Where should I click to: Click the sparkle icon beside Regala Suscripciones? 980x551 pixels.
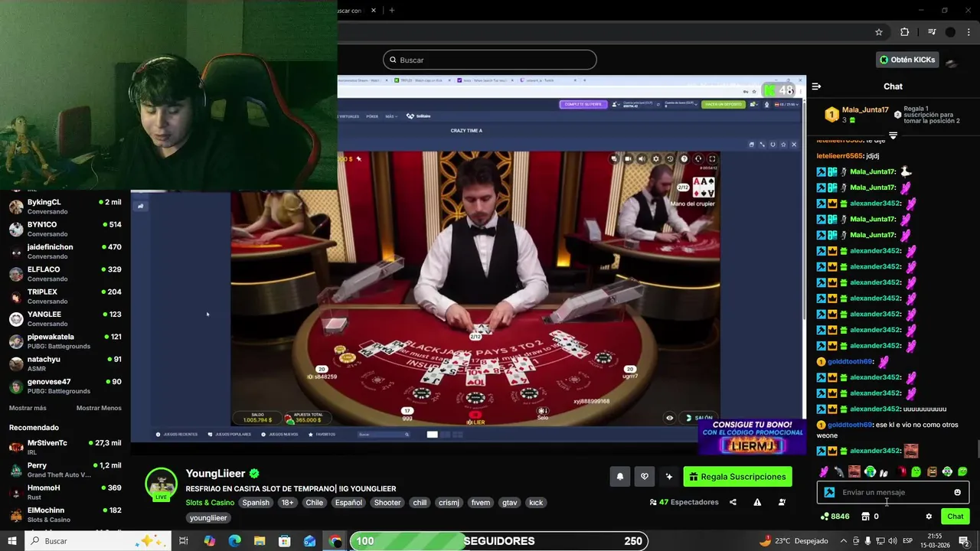point(669,477)
